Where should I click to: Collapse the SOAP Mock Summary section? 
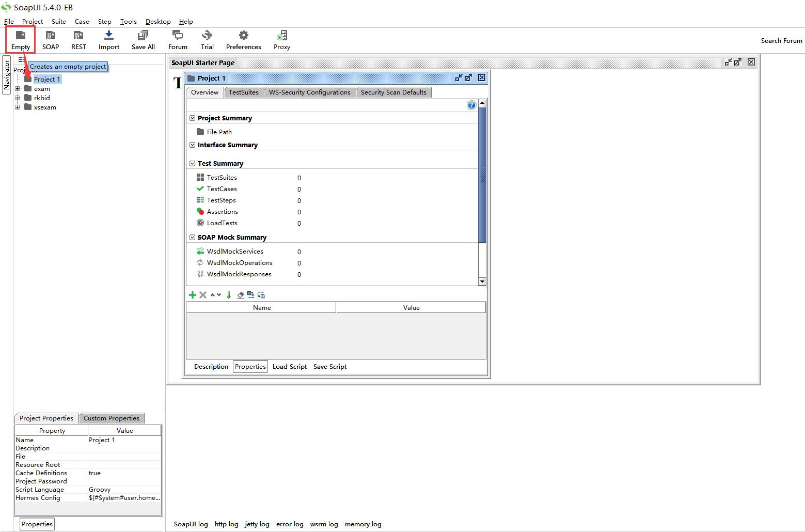coord(193,237)
